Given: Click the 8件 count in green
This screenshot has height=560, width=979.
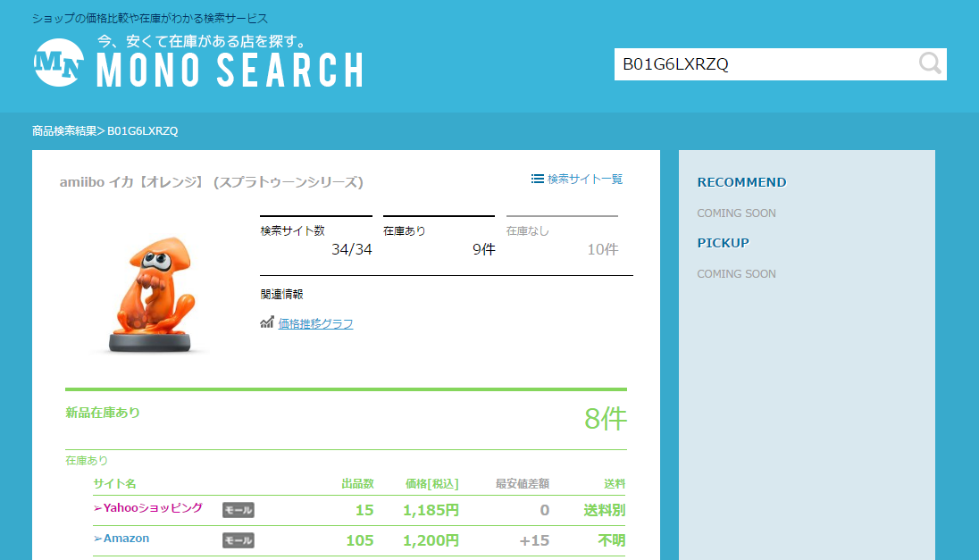Looking at the screenshot, I should [x=605, y=419].
